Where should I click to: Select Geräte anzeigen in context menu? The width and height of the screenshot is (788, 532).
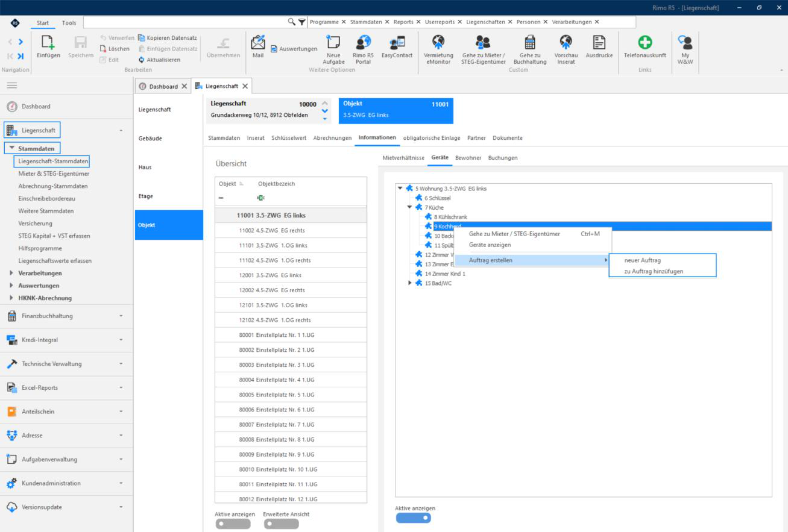(x=490, y=245)
